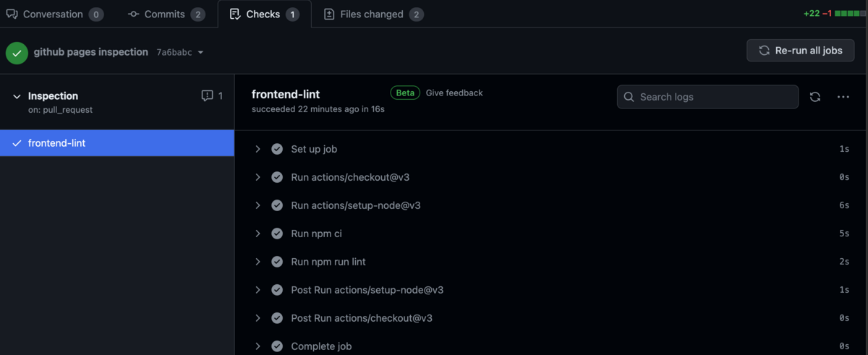Click the refresh logs icon
The height and width of the screenshot is (355, 868).
815,97
